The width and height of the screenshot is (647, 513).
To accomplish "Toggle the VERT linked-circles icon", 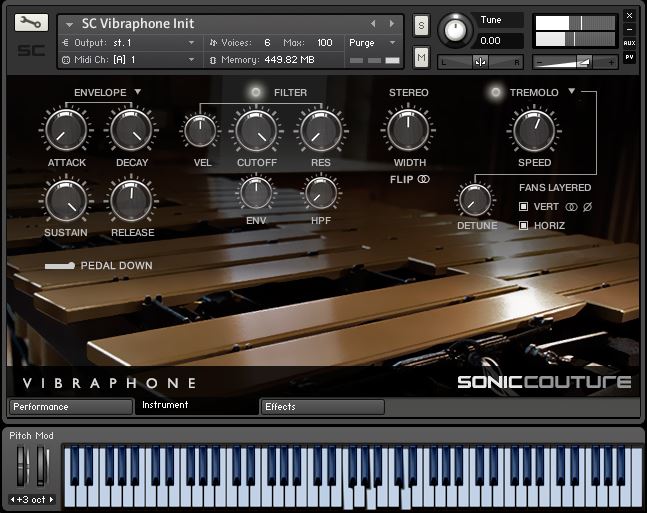I will point(571,207).
